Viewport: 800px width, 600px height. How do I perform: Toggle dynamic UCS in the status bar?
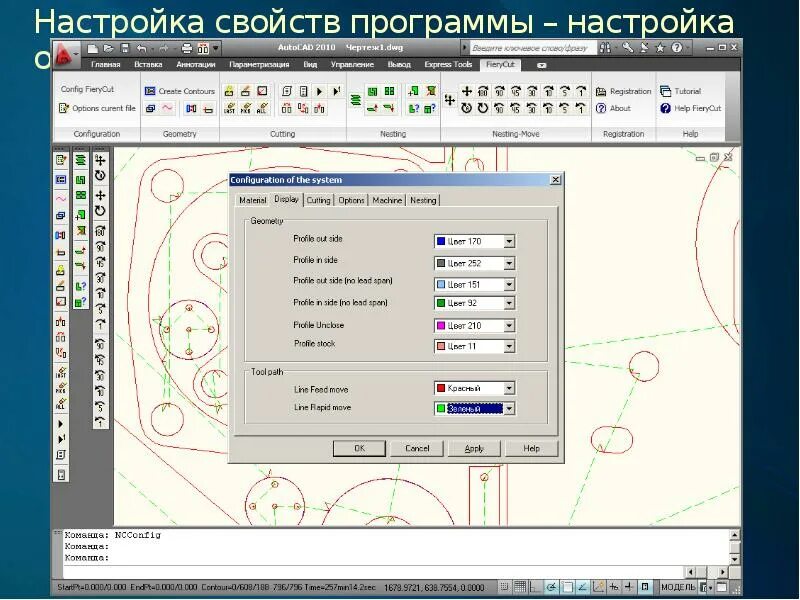pos(598,587)
